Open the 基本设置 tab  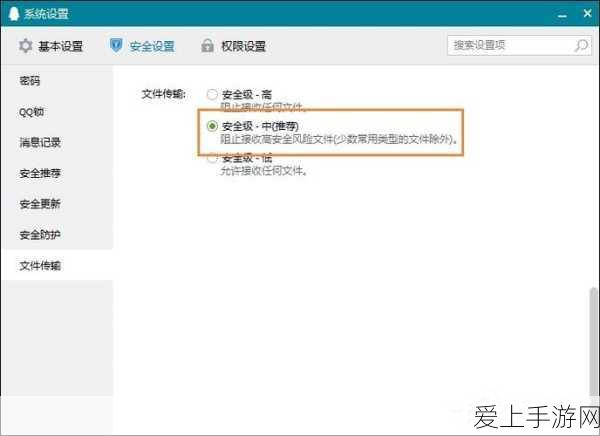51,46
